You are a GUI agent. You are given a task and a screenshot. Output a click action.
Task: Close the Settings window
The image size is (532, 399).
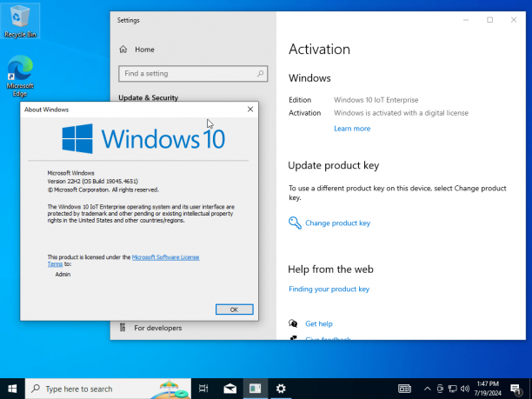514,20
